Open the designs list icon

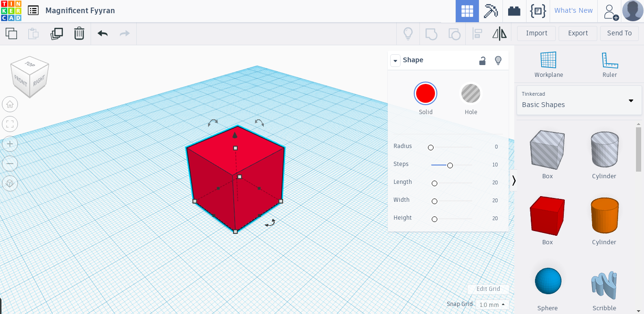click(x=33, y=10)
